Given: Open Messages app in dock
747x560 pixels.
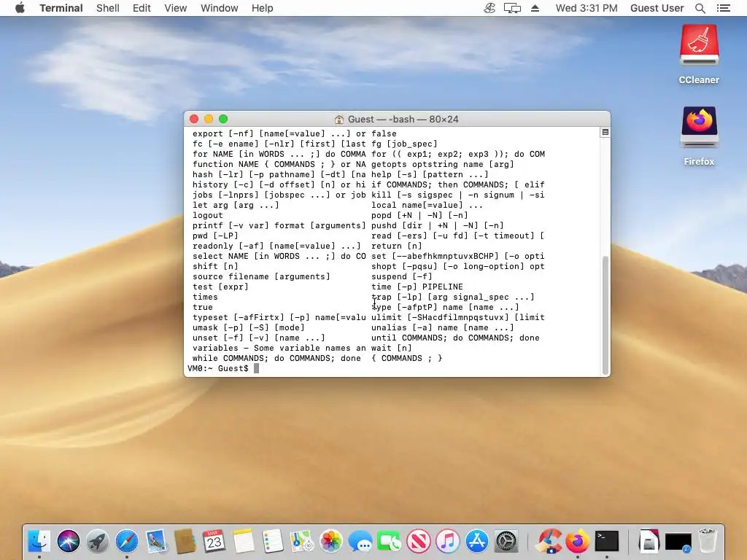Looking at the screenshot, I should point(360,541).
